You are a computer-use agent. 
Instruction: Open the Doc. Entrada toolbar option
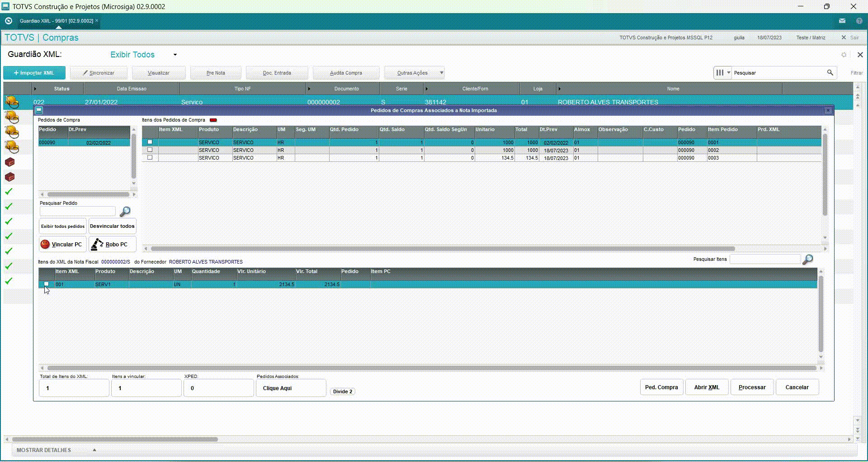(277, 73)
